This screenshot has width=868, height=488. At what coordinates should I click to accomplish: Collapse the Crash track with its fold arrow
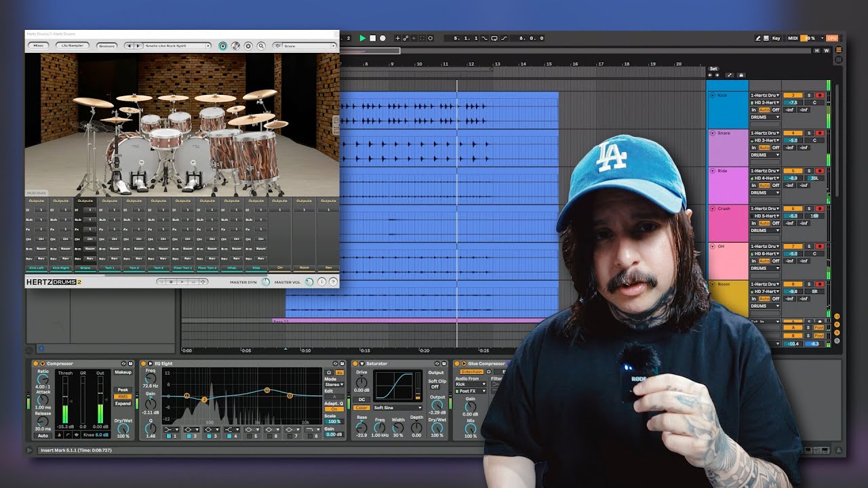point(713,209)
